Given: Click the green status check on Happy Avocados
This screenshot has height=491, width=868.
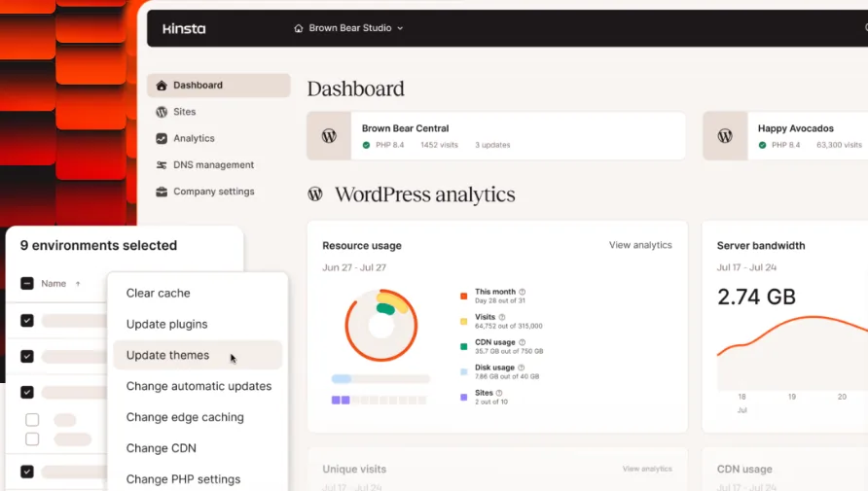Looking at the screenshot, I should (x=762, y=145).
